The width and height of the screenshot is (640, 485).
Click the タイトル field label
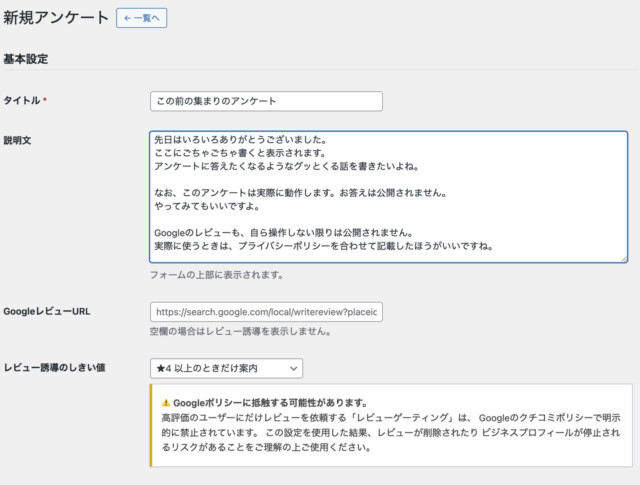click(22, 101)
